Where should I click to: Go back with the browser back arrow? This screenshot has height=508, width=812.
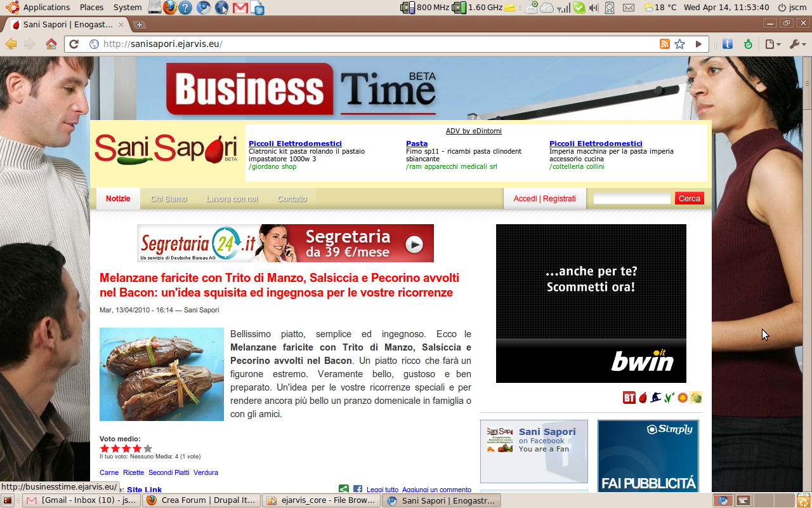(x=11, y=44)
